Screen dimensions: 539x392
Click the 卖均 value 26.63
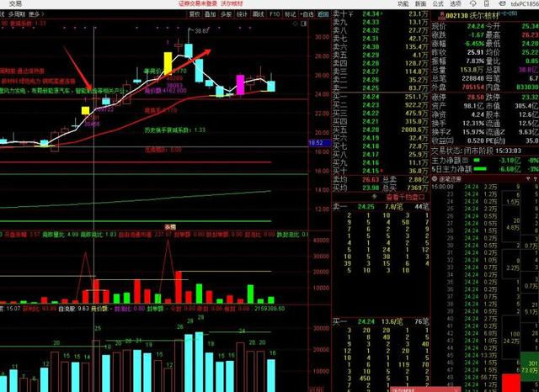(x=371, y=179)
